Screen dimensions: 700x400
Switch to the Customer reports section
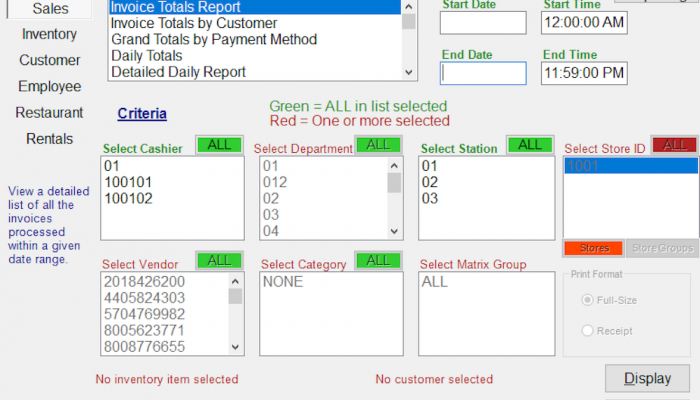pyautogui.click(x=50, y=60)
